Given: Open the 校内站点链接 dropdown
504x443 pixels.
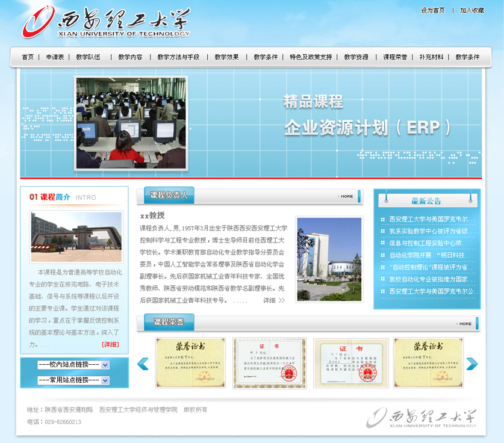Looking at the screenshot, I should pyautogui.click(x=73, y=365).
